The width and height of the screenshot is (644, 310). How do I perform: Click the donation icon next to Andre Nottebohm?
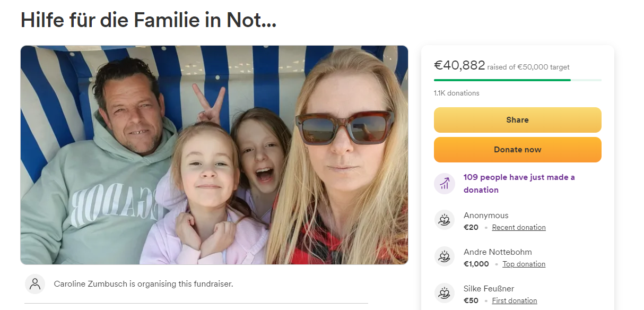(x=445, y=256)
